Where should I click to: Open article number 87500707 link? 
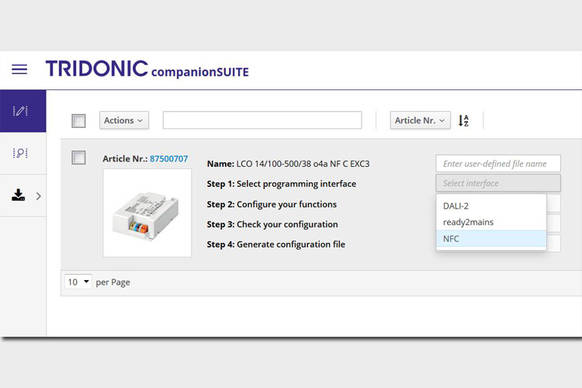click(169, 159)
